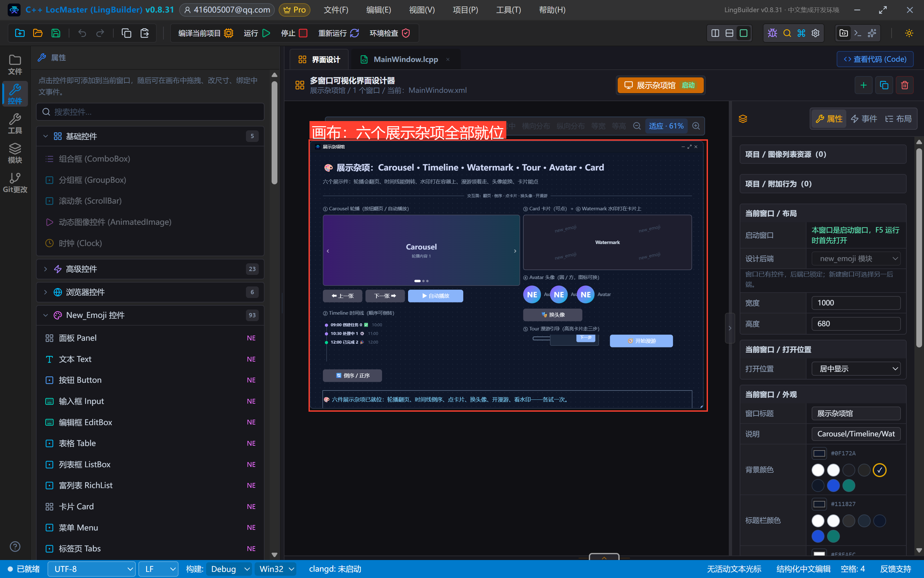Viewport: 924px width, 578px height.
Task: Open the settings gear icon
Action: pos(815,33)
